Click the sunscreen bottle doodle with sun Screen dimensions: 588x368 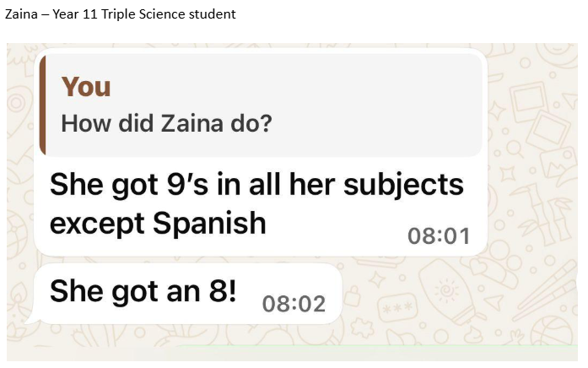451,293
